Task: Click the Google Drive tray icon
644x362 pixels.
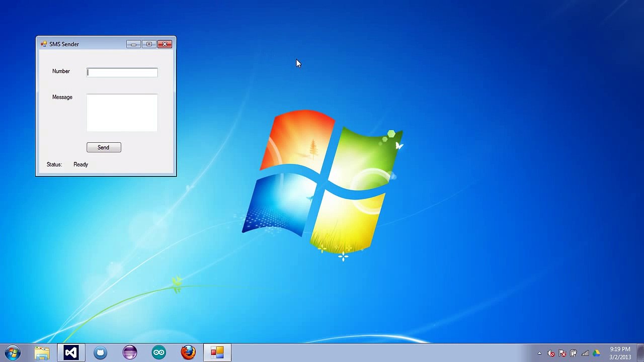Action: 596,353
